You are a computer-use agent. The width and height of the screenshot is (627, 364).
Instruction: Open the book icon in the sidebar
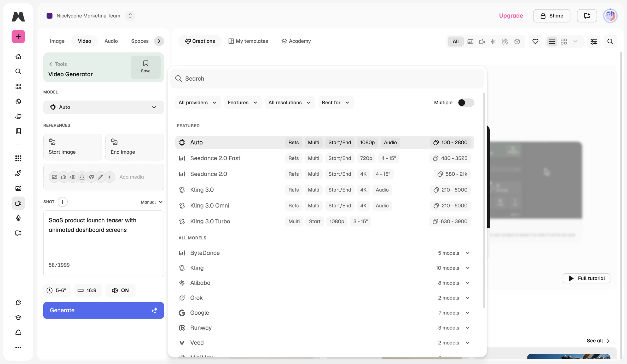(x=18, y=131)
